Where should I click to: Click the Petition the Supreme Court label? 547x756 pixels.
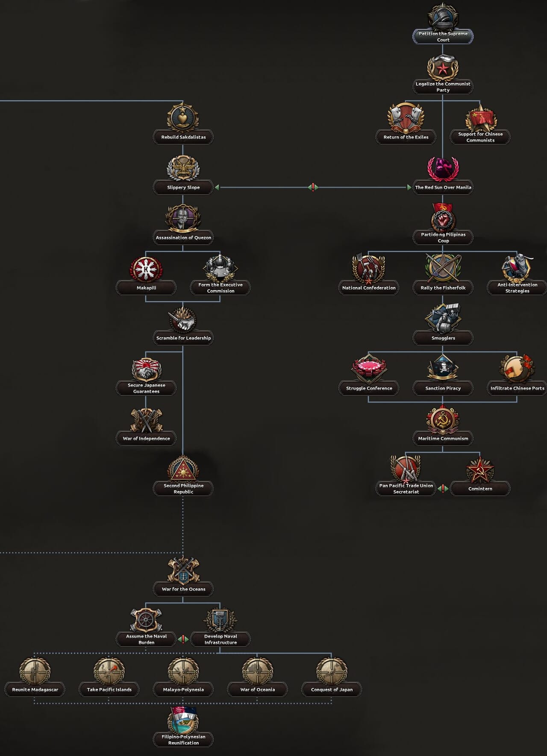(x=443, y=37)
